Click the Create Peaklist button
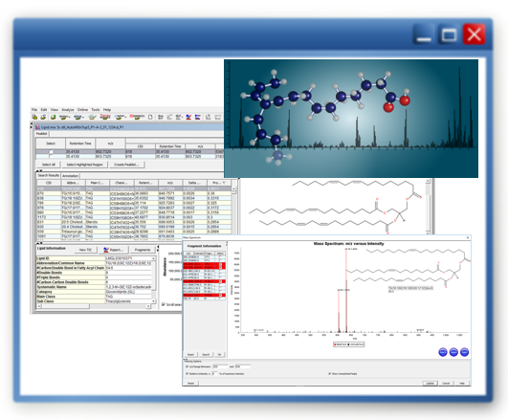Viewport: 508px width, 420px height. pyautogui.click(x=126, y=165)
